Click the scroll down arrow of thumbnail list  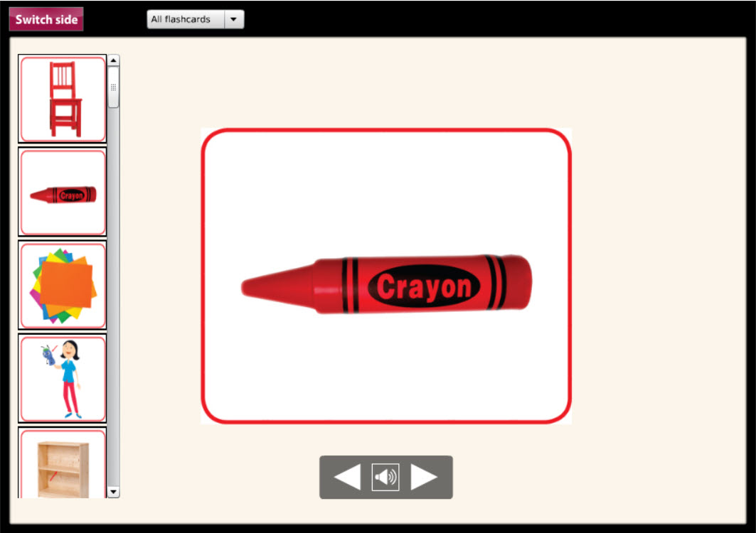(113, 492)
